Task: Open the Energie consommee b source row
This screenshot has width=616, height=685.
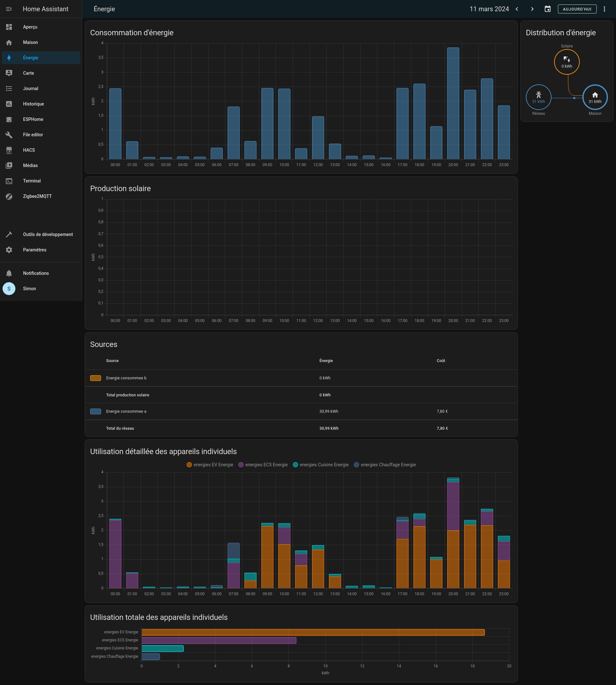Action: pos(301,378)
